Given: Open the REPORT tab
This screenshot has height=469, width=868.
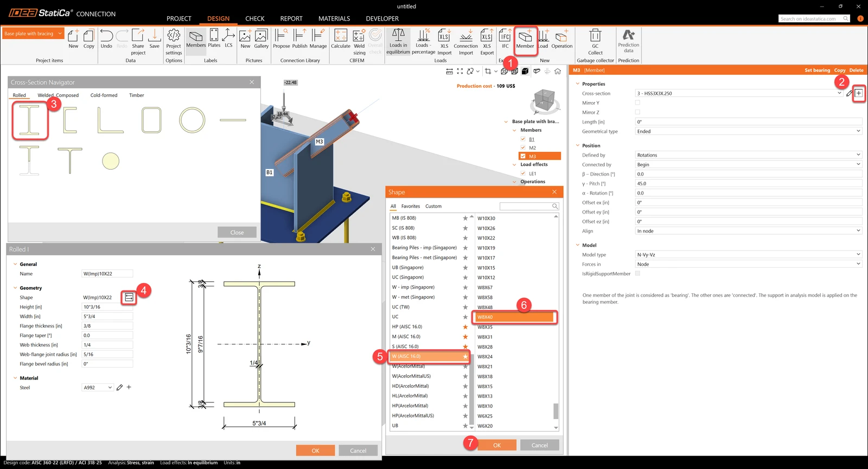Looking at the screenshot, I should (291, 18).
